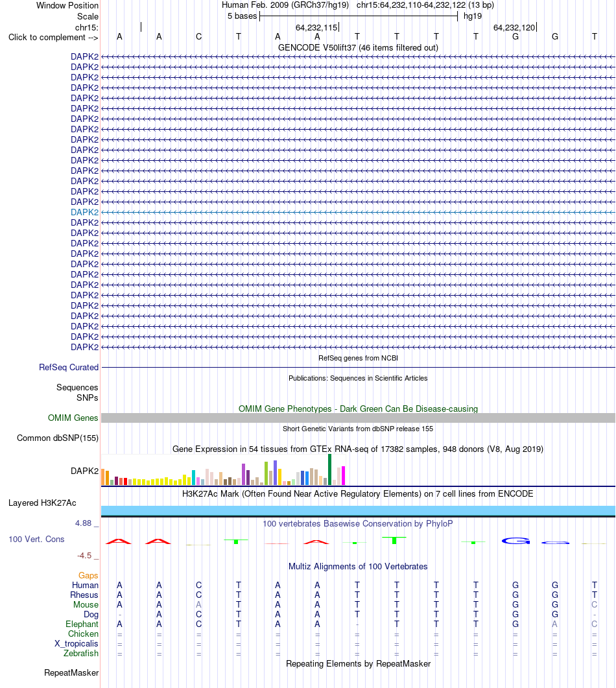Select the Elephant alignment row label
This screenshot has height=688, width=616.
(82, 624)
